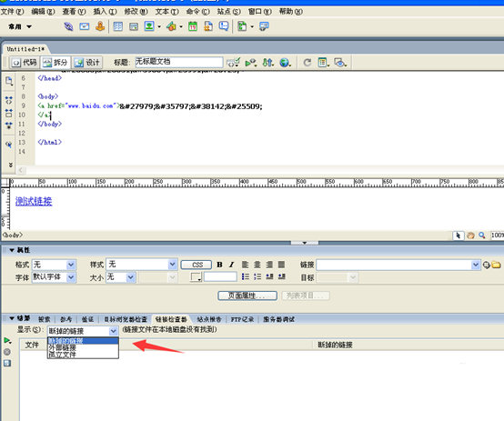Image resolution: width=504 pixels, height=421 pixels.
Task: Click the 测试链接 hyperlink in design view
Action: pos(34,201)
